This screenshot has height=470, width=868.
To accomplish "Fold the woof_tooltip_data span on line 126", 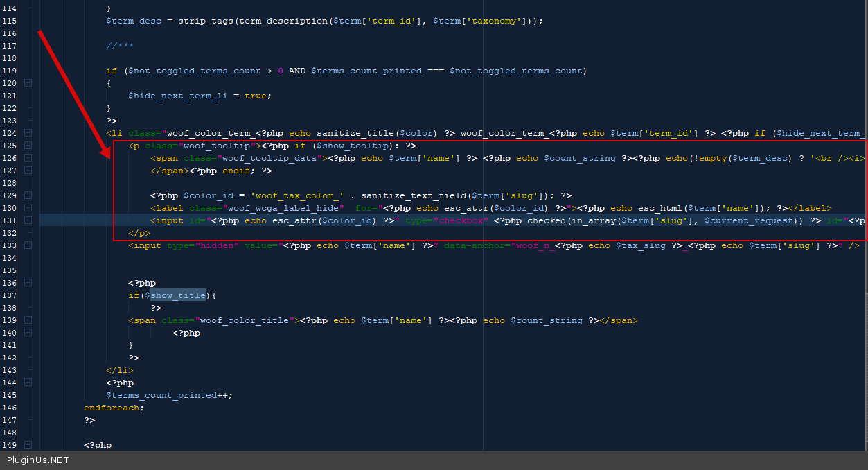I will tap(28, 158).
